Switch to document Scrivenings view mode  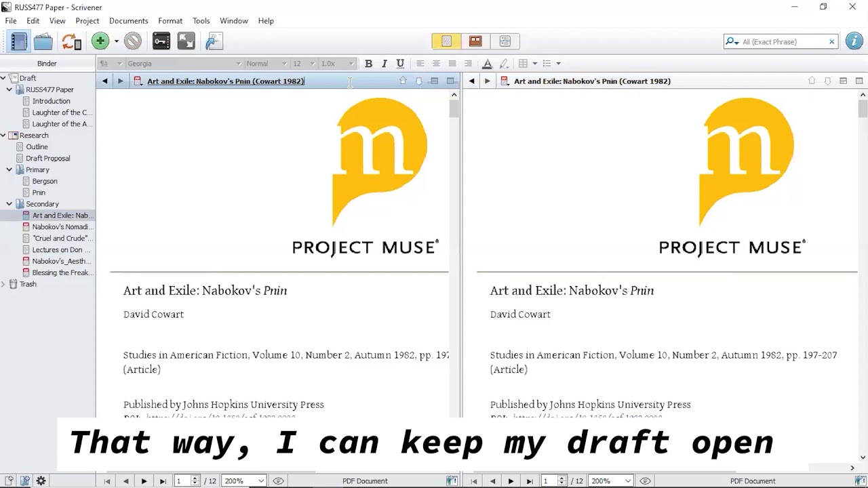coord(446,41)
